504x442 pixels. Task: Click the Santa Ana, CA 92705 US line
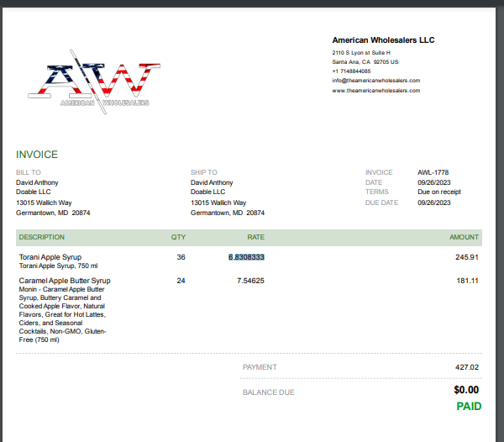[x=365, y=61]
